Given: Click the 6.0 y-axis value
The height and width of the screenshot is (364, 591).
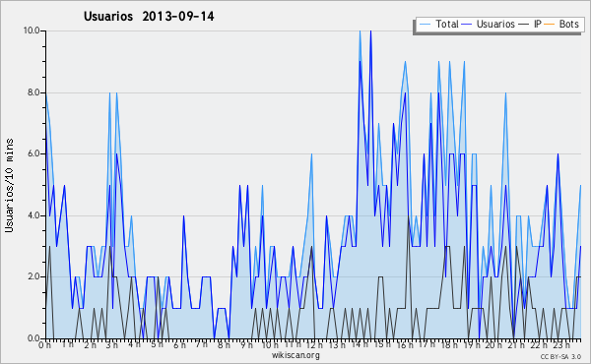Looking at the screenshot, I should (x=33, y=153).
